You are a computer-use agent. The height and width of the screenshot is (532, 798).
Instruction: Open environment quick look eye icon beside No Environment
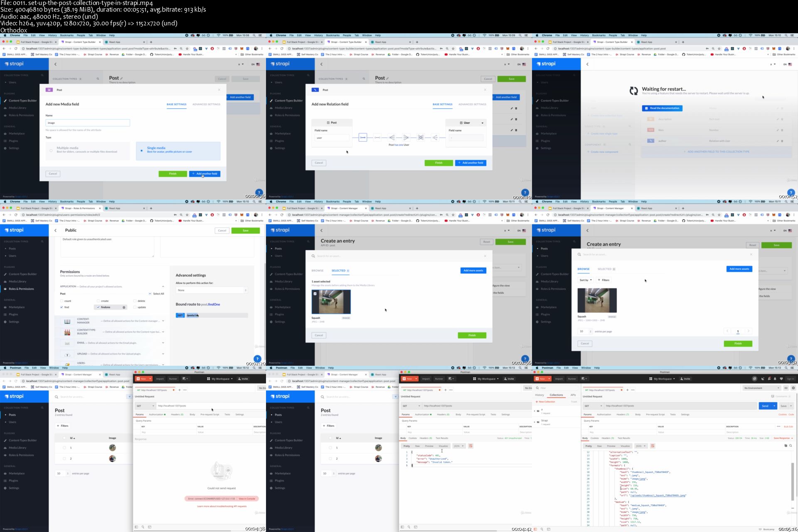tap(786, 388)
